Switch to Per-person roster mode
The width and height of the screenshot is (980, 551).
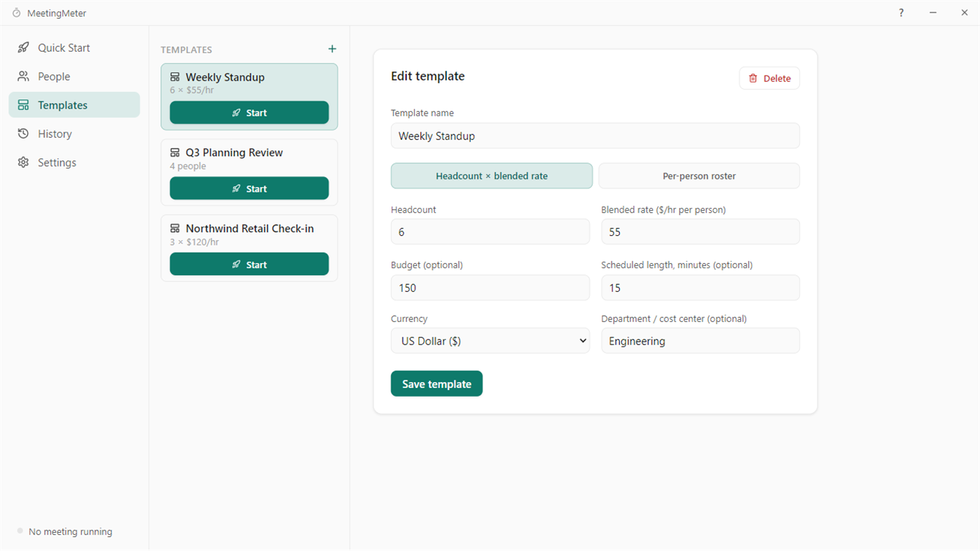pyautogui.click(x=699, y=176)
